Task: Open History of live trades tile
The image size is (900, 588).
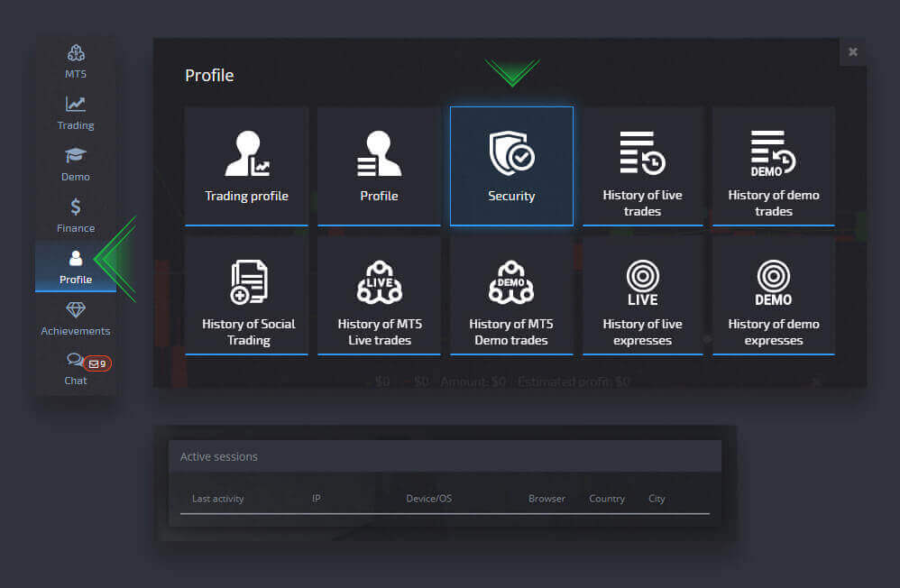Action: pos(643,166)
